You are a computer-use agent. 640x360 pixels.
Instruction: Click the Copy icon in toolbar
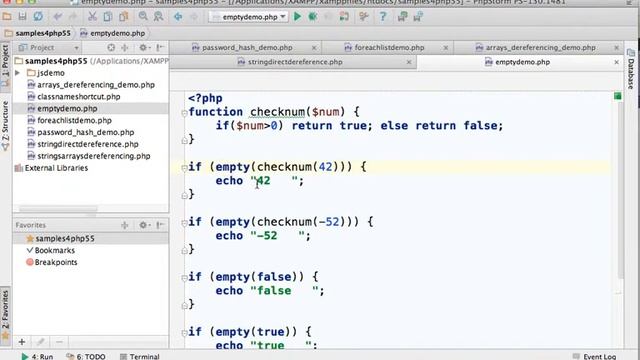[x=108, y=17]
